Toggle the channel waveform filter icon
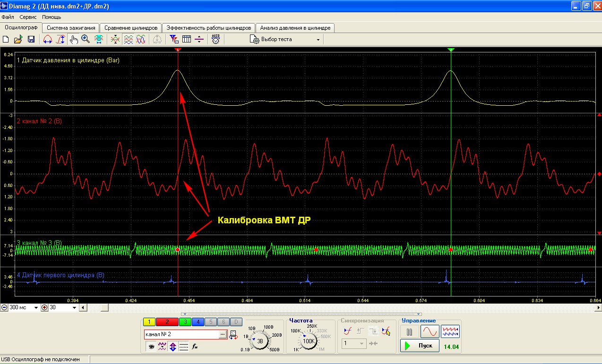Screen dimensions: 602x364 tap(162, 347)
